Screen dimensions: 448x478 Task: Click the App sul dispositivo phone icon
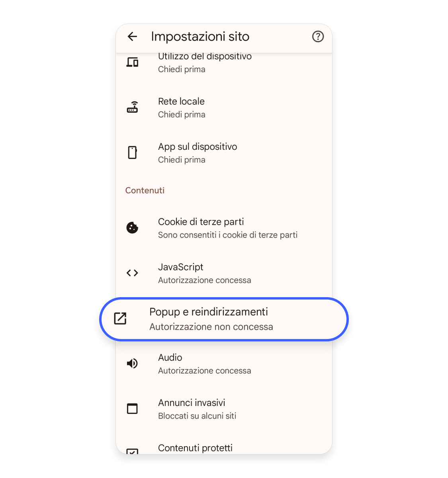[132, 152]
